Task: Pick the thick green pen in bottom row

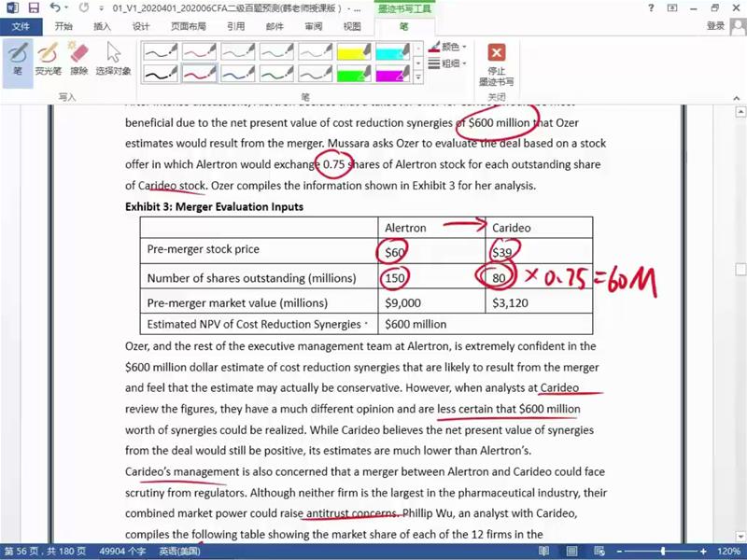Action: coord(276,74)
